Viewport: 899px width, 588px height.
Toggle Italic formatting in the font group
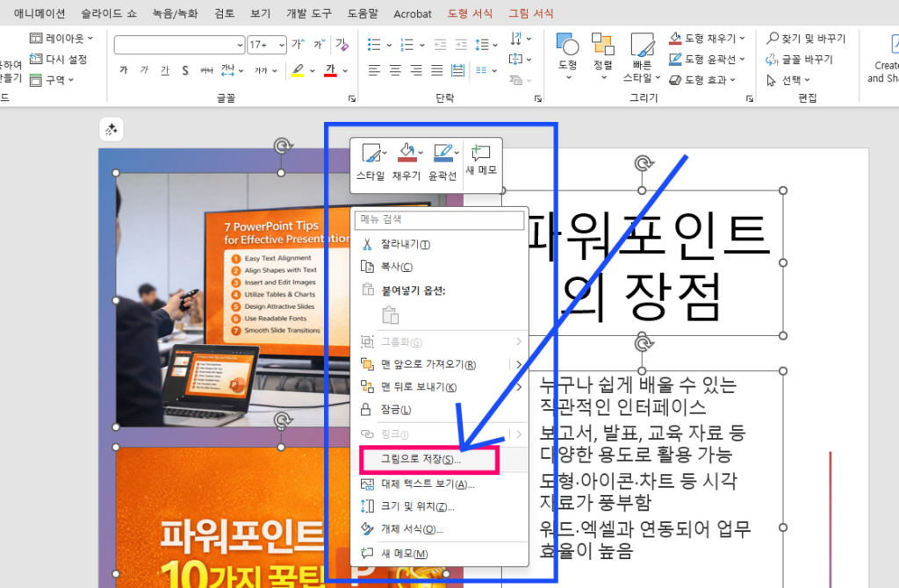145,70
